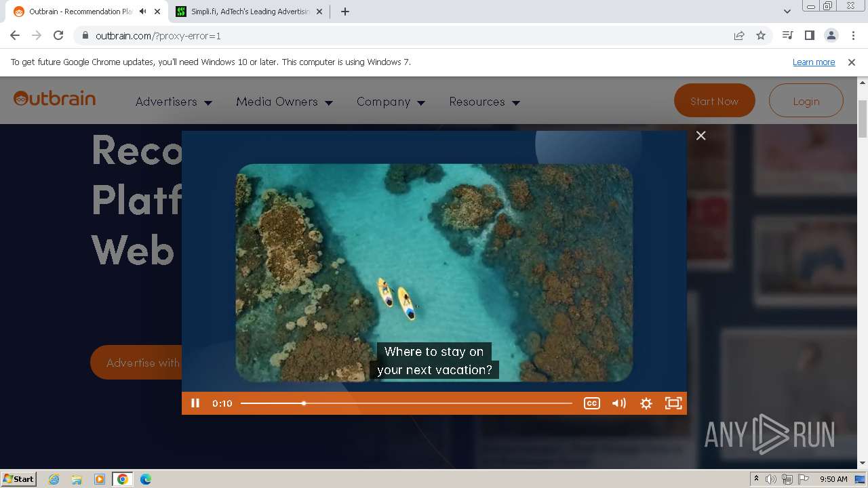
Task: Open video settings gear
Action: pos(646,403)
